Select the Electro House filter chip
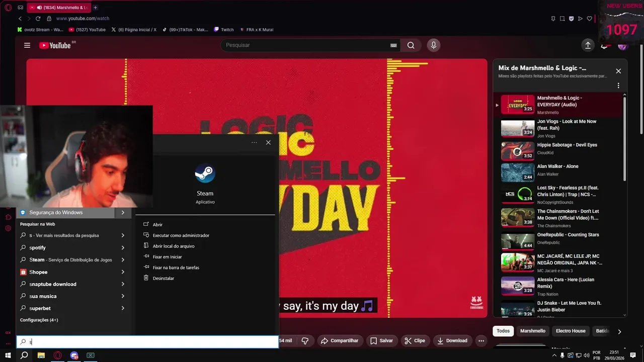This screenshot has height=362, width=644. [571, 331]
